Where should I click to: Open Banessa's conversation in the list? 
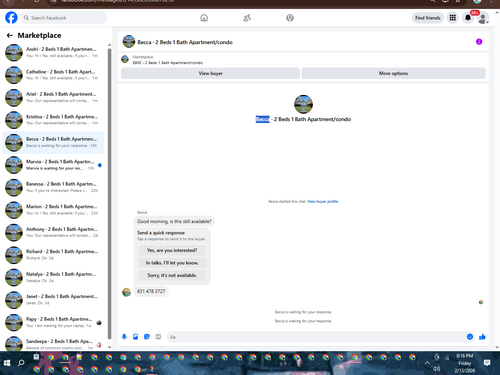(x=53, y=187)
